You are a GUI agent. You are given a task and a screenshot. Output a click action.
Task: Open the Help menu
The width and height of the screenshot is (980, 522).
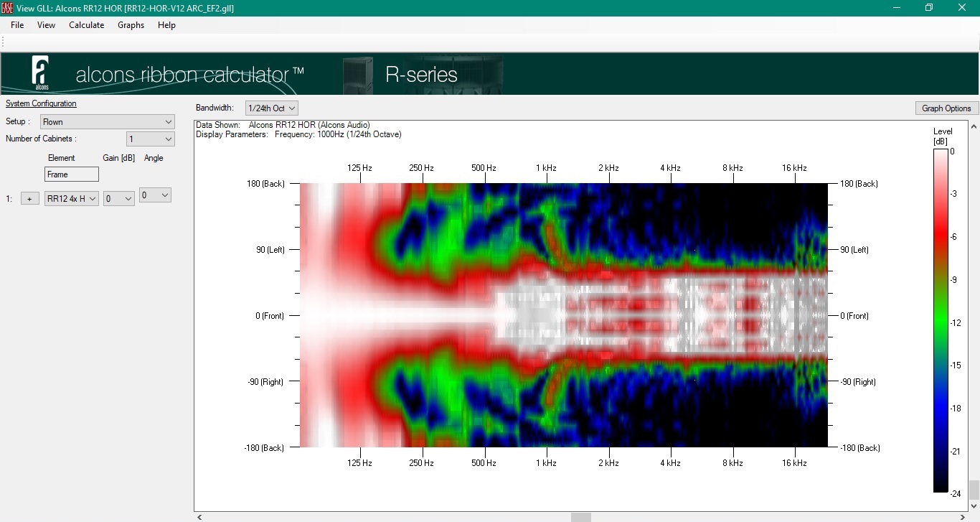pyautogui.click(x=166, y=25)
